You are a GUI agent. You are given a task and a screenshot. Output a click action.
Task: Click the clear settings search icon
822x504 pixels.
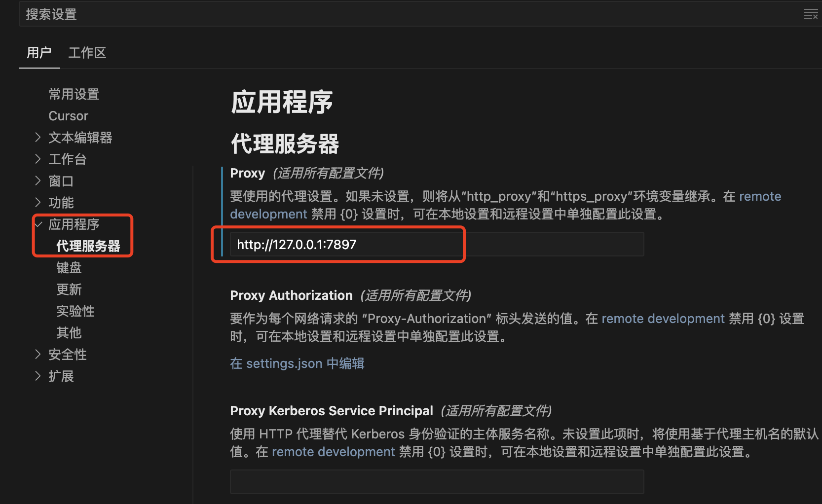point(810,14)
